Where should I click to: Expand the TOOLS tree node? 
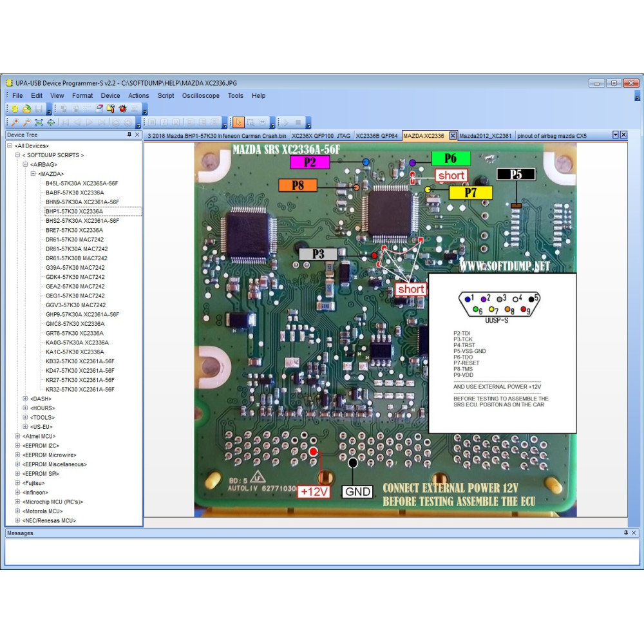click(x=25, y=417)
